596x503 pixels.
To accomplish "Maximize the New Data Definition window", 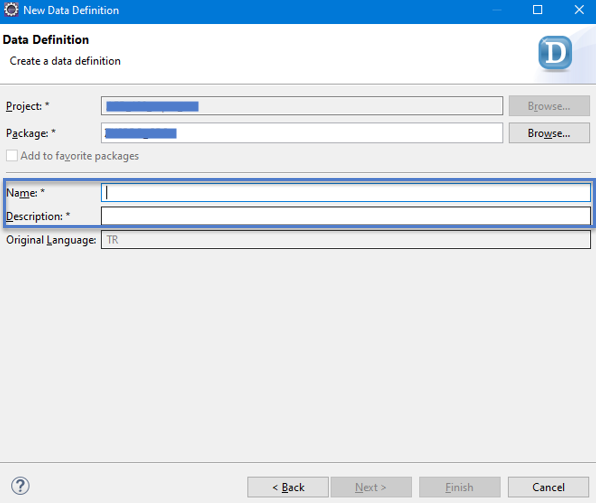I will pyautogui.click(x=537, y=10).
